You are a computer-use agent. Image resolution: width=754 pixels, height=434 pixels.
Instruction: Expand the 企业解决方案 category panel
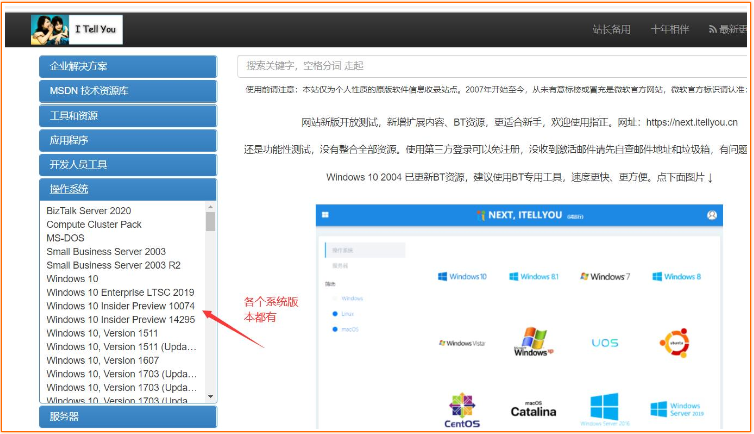[x=127, y=67]
